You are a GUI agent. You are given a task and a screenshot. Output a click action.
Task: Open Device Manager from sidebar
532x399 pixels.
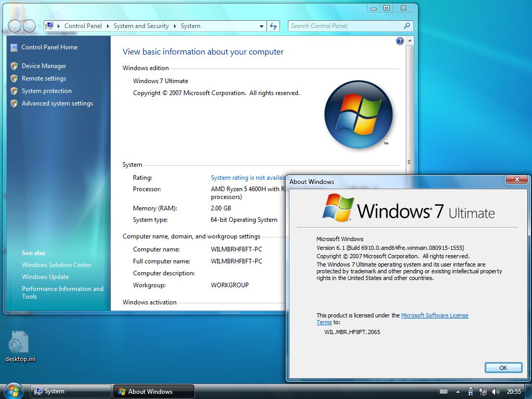pos(44,66)
